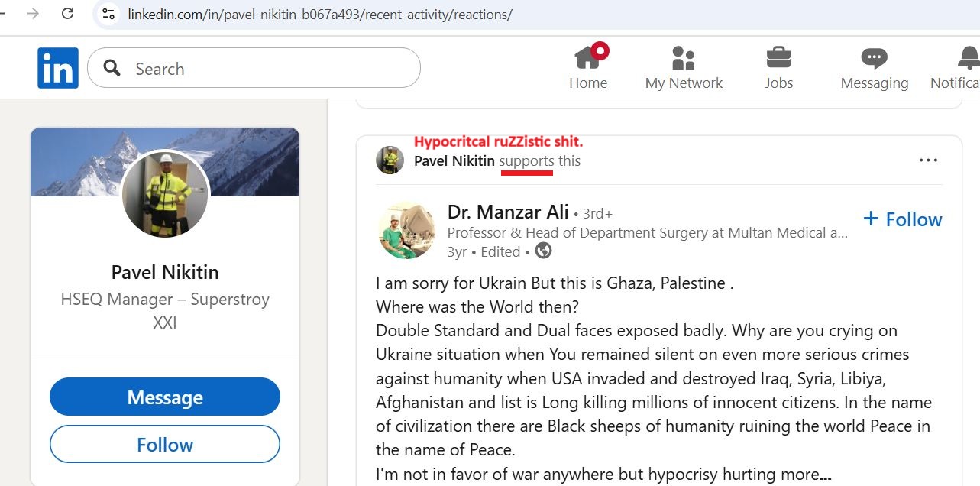The image size is (980, 486).
Task: Open the Messaging chat icon
Action: (x=874, y=58)
